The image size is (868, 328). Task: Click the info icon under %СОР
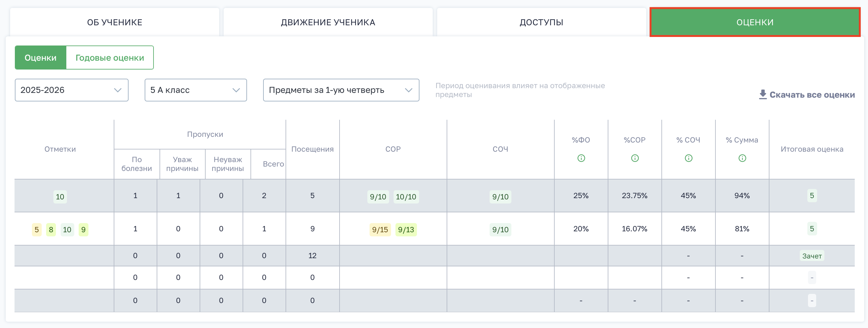pyautogui.click(x=635, y=158)
